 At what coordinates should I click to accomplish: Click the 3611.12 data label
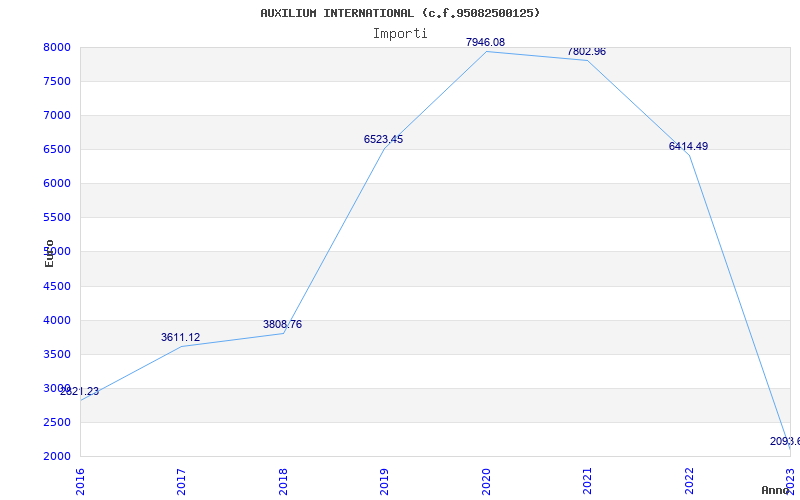(x=180, y=337)
